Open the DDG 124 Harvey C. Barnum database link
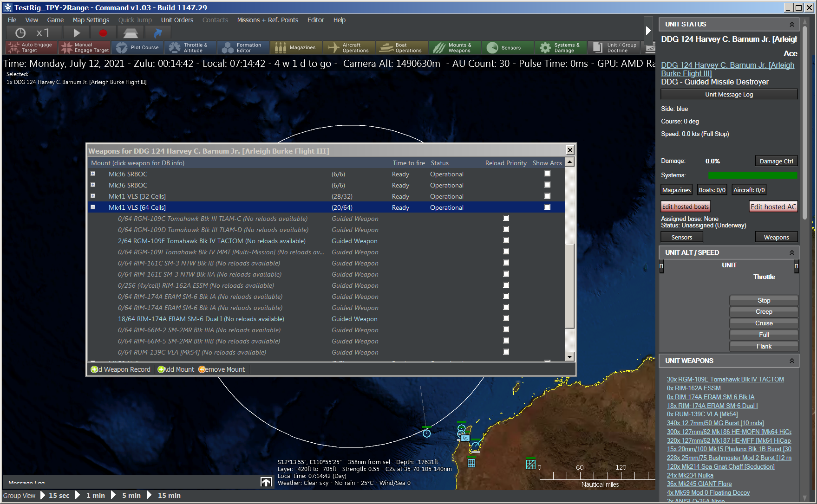The image size is (817, 504). tap(728, 69)
